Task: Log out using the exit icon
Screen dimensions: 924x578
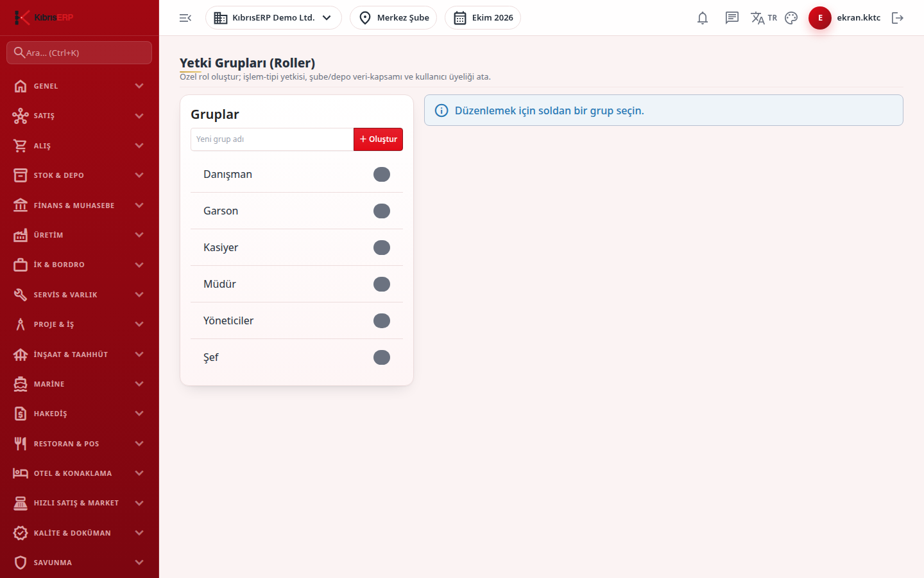Action: tap(898, 18)
